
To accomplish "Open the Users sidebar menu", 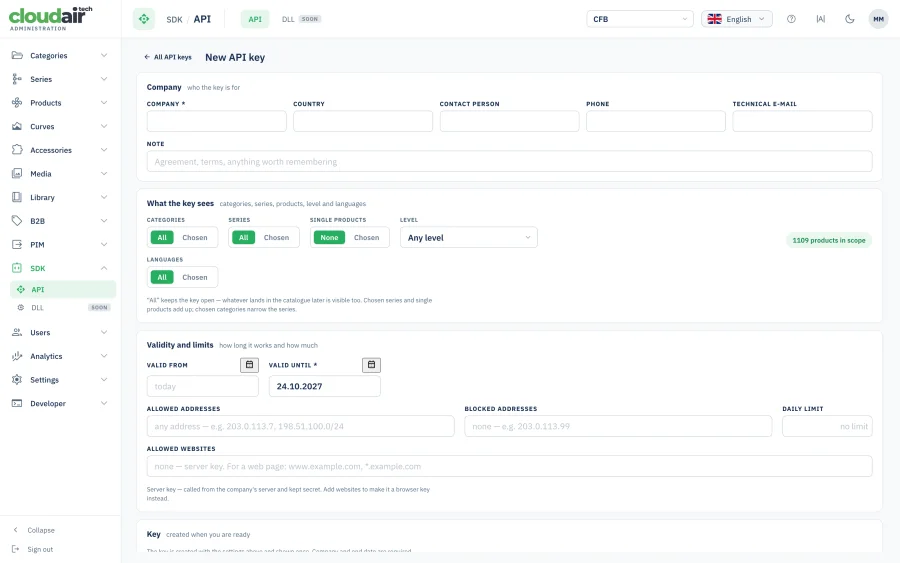I will coord(60,332).
